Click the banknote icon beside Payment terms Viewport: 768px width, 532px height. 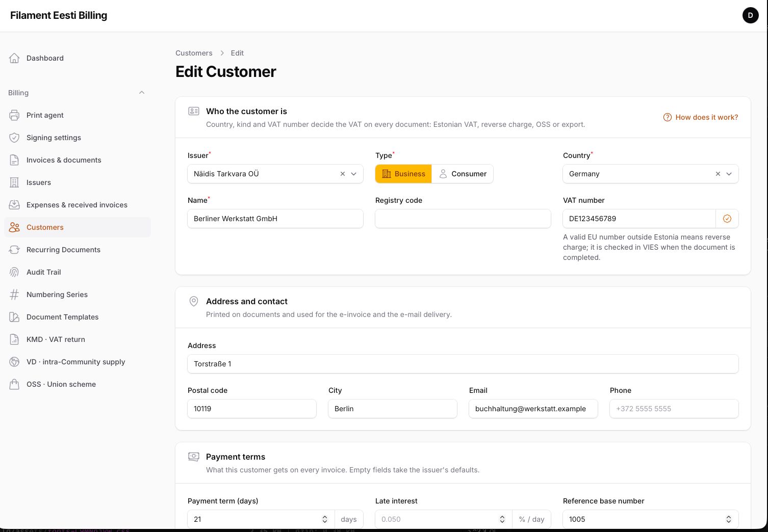[x=194, y=457]
